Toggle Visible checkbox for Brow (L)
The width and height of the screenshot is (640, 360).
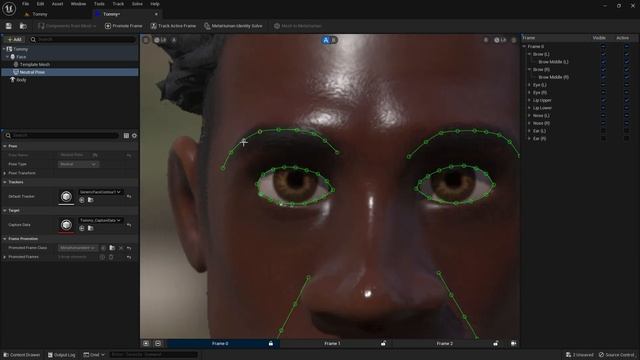[603, 54]
